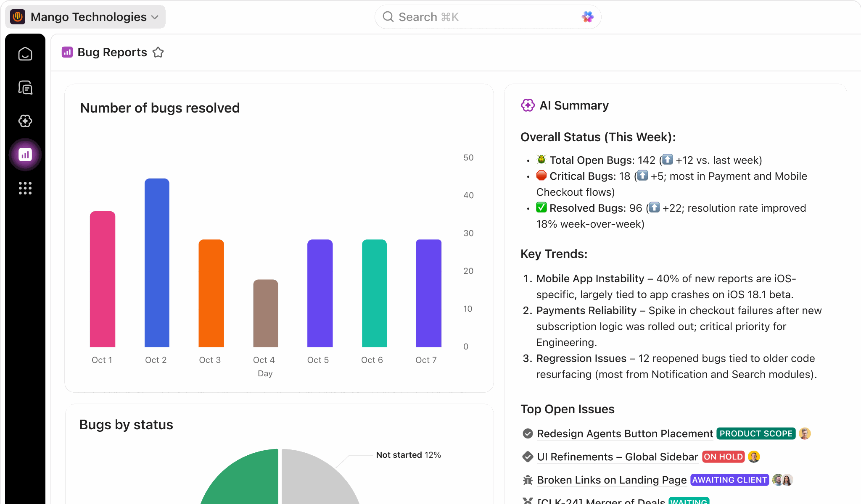Favorite Bug Reports with the star
Image resolution: width=861 pixels, height=504 pixels.
coord(158,52)
